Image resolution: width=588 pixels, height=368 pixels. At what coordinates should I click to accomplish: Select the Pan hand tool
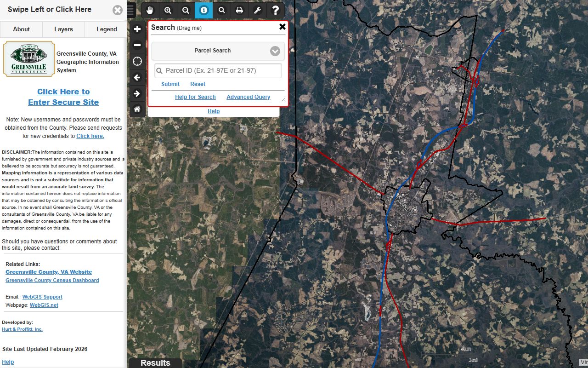pyautogui.click(x=150, y=10)
